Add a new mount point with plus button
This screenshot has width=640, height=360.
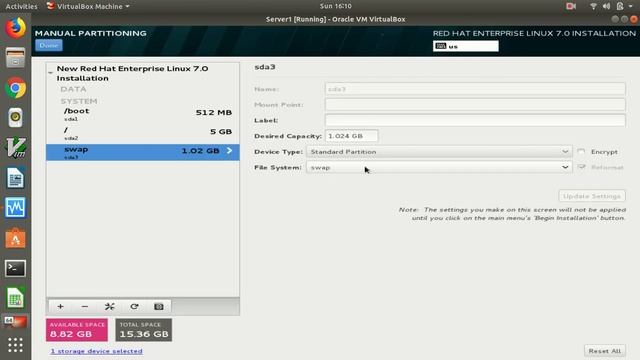[x=60, y=307]
